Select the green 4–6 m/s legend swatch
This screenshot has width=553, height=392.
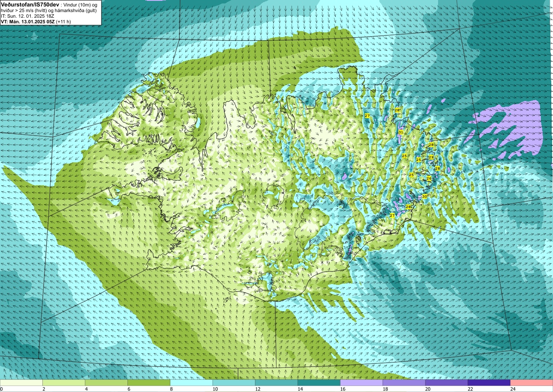pos(106,383)
